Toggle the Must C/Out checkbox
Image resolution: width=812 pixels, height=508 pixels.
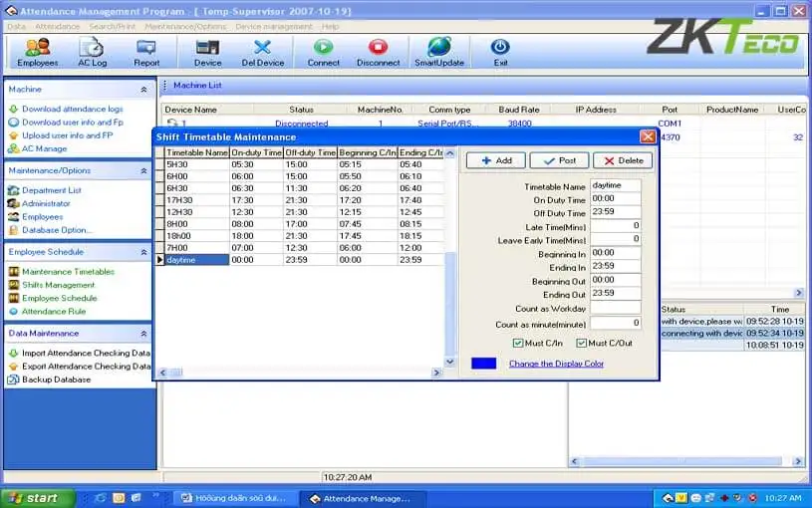pyautogui.click(x=581, y=343)
